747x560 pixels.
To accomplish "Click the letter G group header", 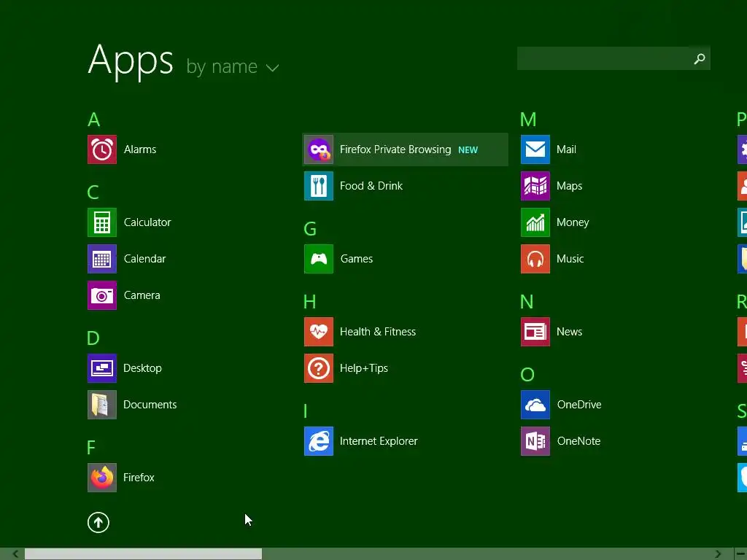I will [x=310, y=229].
